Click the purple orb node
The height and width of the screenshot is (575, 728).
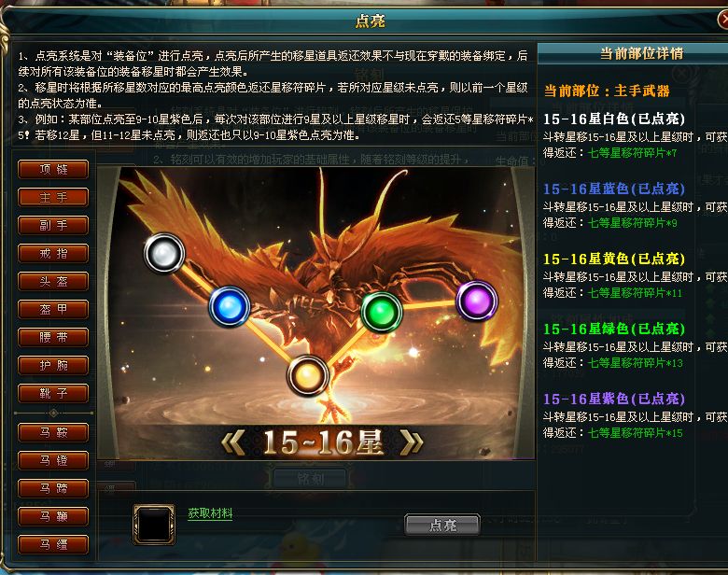476,301
